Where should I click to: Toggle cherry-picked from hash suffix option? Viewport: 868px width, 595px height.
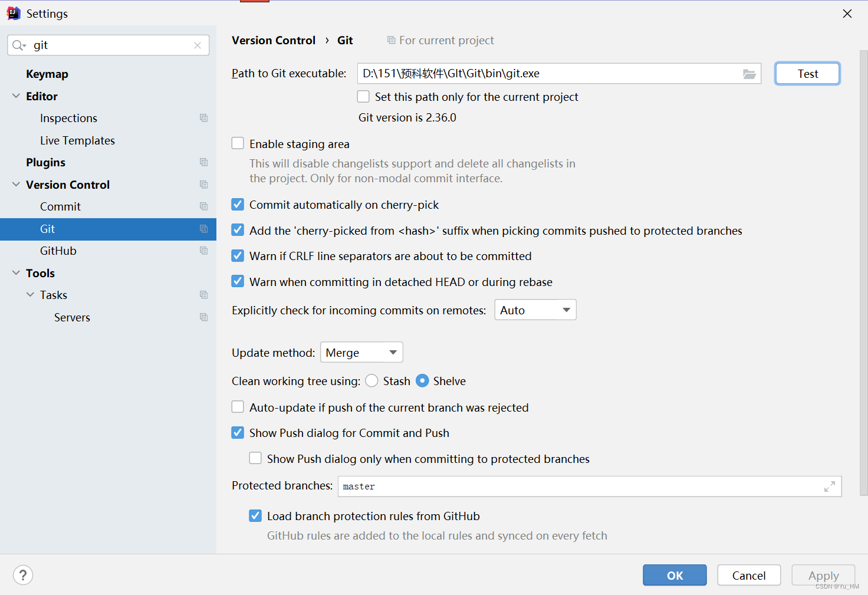click(238, 230)
